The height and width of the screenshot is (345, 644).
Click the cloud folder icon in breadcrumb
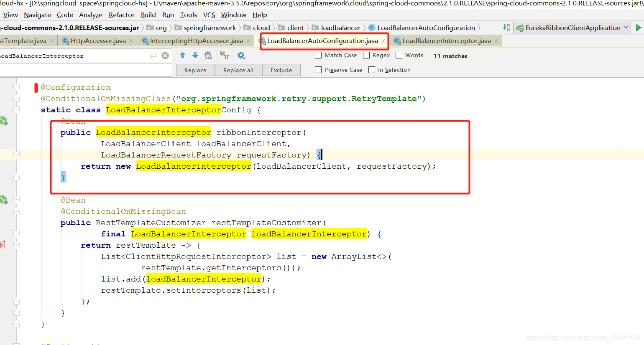(x=247, y=28)
